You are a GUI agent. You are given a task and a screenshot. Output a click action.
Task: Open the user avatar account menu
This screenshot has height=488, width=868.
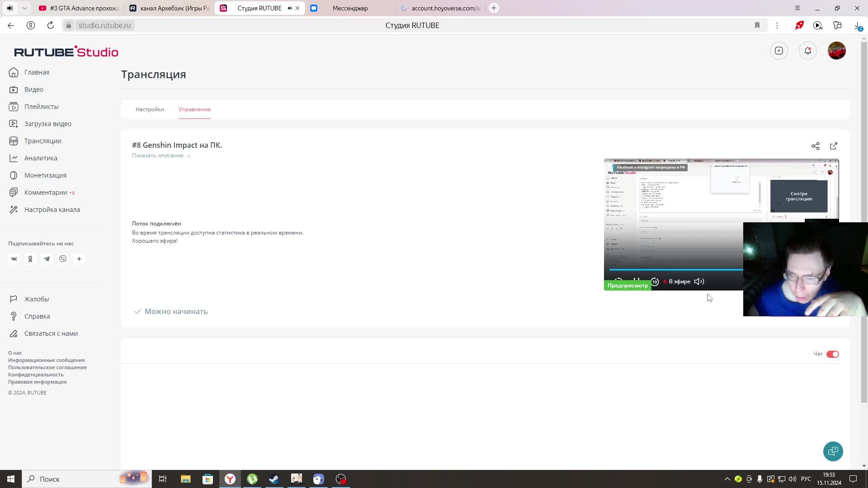pos(836,51)
